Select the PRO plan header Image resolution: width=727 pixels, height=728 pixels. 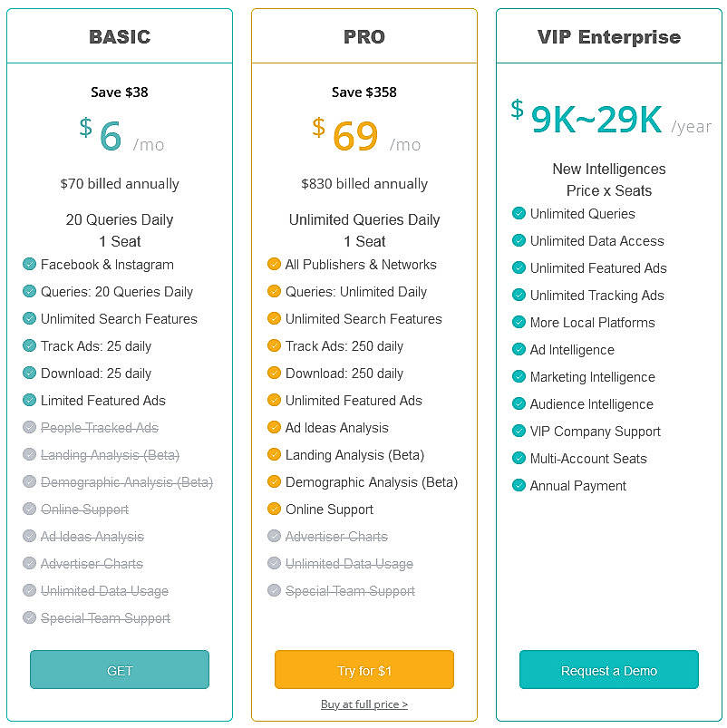(x=363, y=37)
